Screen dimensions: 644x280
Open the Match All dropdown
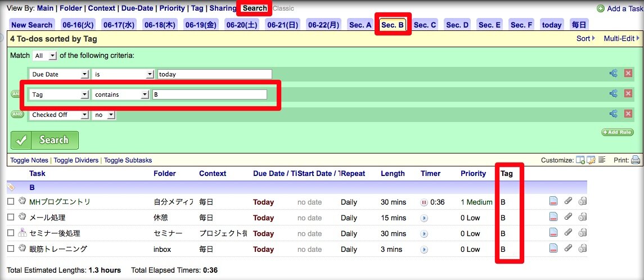pyautogui.click(x=45, y=56)
